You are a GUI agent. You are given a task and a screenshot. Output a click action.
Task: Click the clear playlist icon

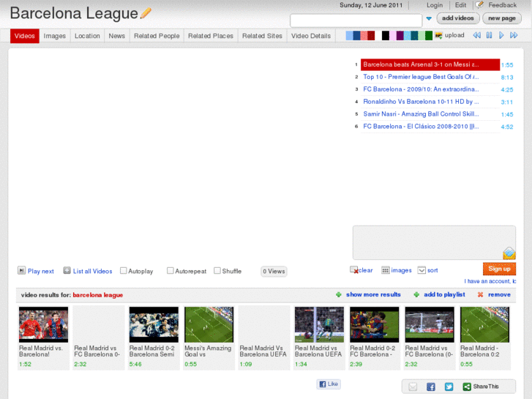[354, 270]
